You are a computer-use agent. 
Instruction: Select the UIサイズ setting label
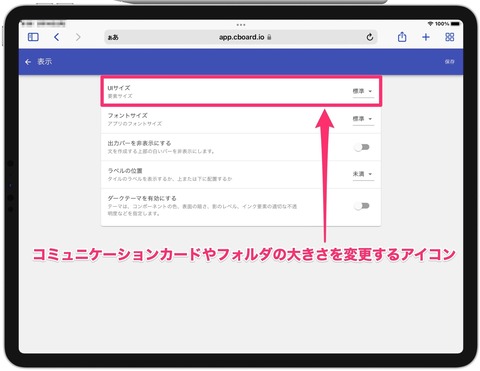click(x=119, y=88)
